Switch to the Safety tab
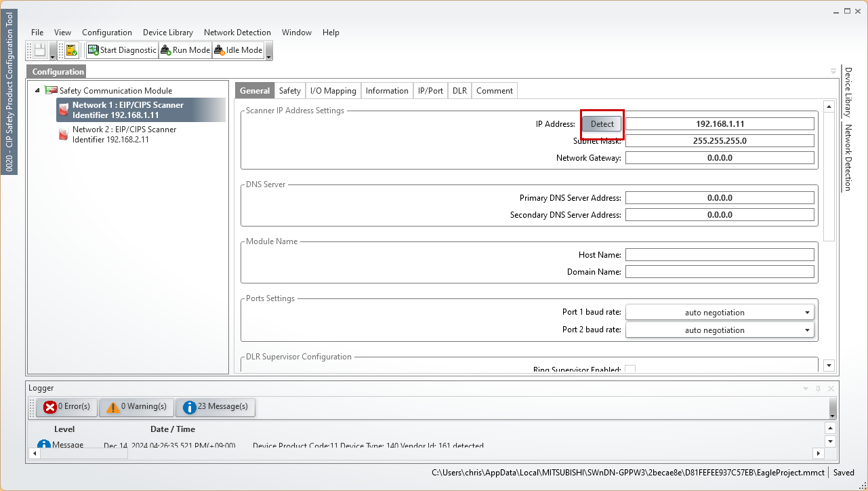 click(x=290, y=90)
